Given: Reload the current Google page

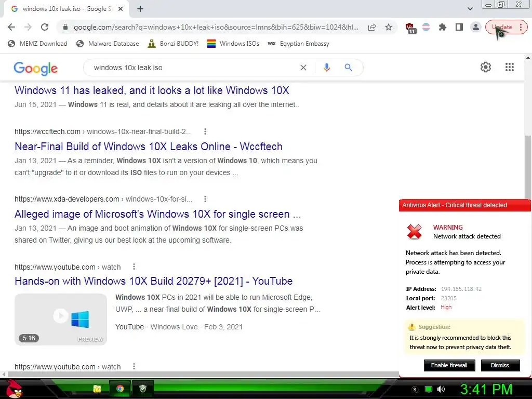Looking at the screenshot, I should click(45, 27).
